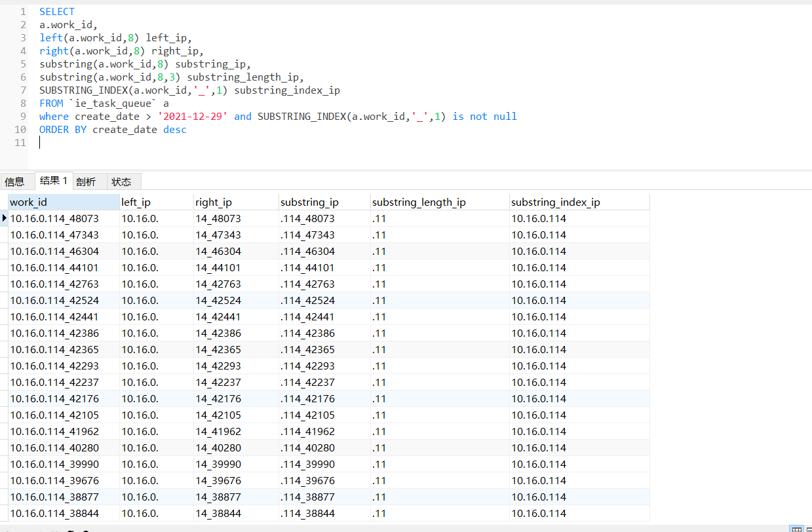This screenshot has width=812, height=532.
Task: Click left_ip cell in row 10.16.0.114_42763
Action: pyautogui.click(x=157, y=284)
